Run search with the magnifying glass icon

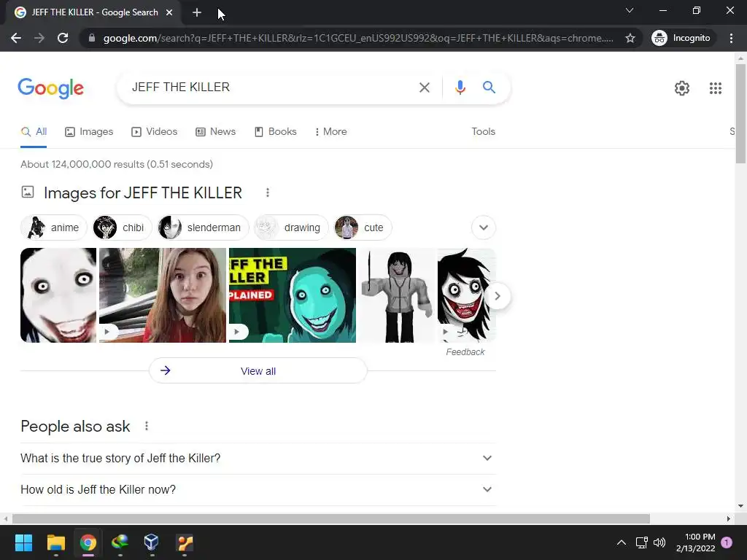point(489,87)
